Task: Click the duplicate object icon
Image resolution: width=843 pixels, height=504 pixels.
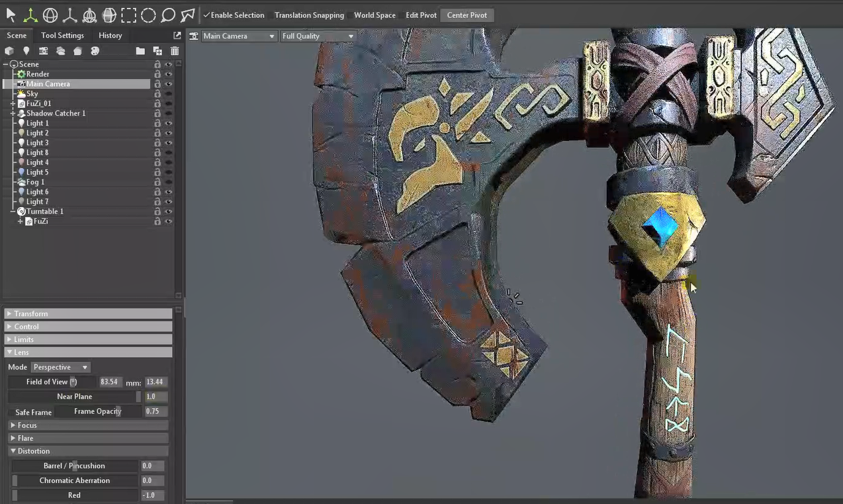Action: click(157, 51)
